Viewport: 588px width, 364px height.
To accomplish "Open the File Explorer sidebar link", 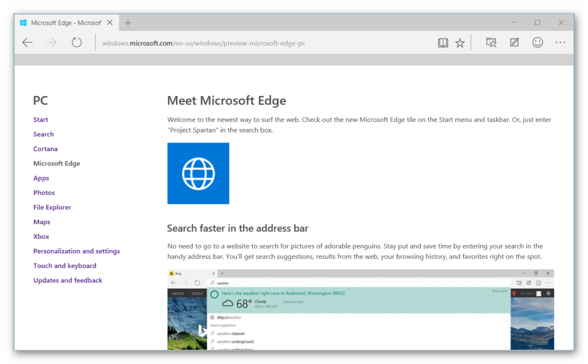I will [x=52, y=207].
